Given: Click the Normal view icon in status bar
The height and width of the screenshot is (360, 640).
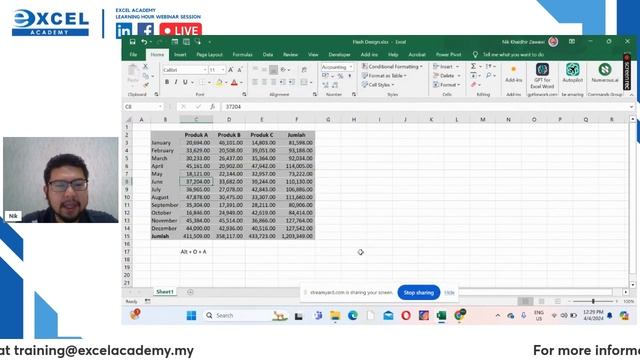Looking at the screenshot, I should tap(525, 301).
